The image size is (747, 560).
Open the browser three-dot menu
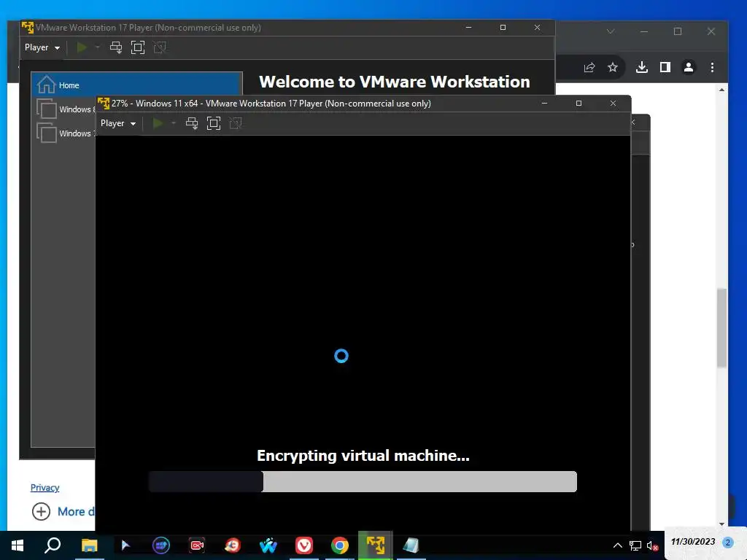point(712,68)
